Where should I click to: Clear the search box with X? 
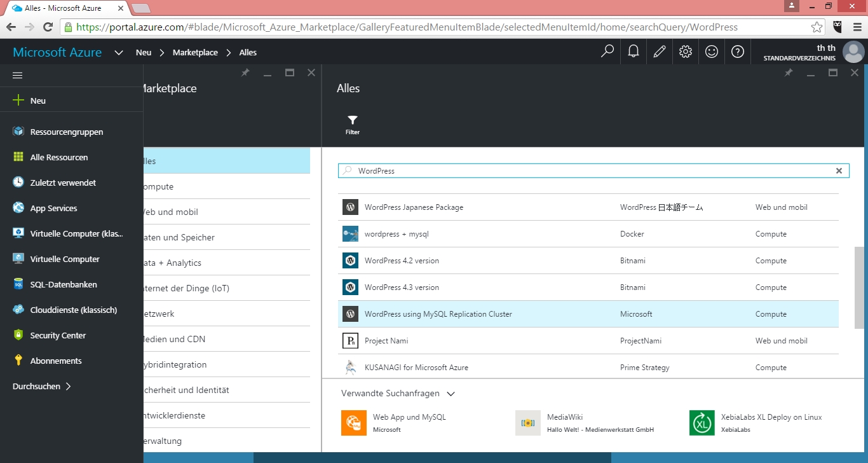point(839,171)
